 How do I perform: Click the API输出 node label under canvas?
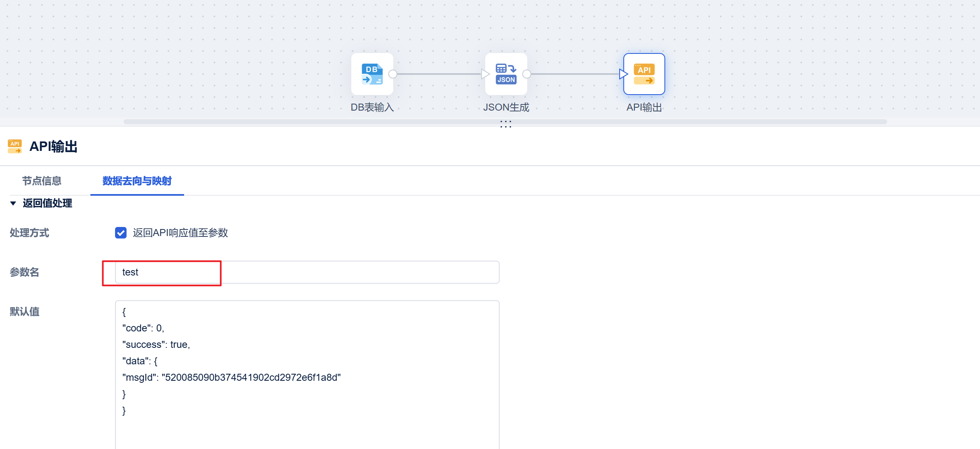coord(644,107)
